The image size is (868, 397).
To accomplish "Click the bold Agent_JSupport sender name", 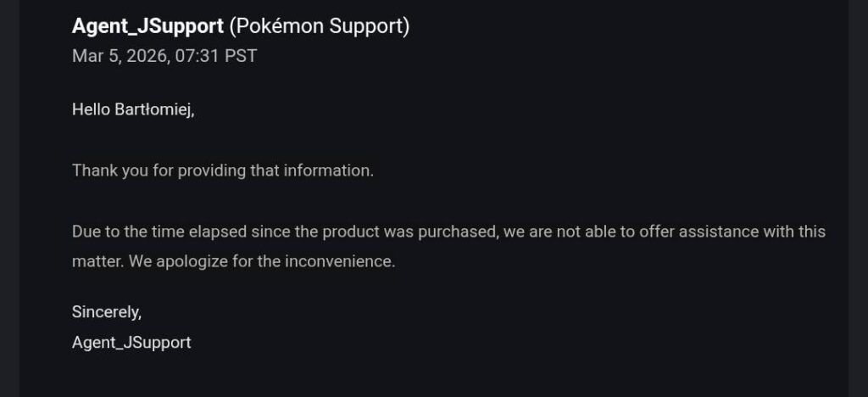I will [148, 27].
